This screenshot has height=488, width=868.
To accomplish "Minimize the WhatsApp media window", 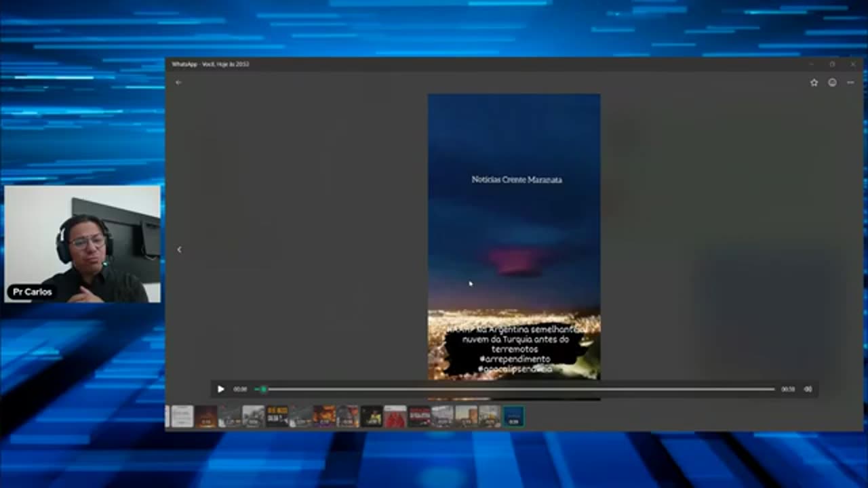I will pyautogui.click(x=811, y=64).
